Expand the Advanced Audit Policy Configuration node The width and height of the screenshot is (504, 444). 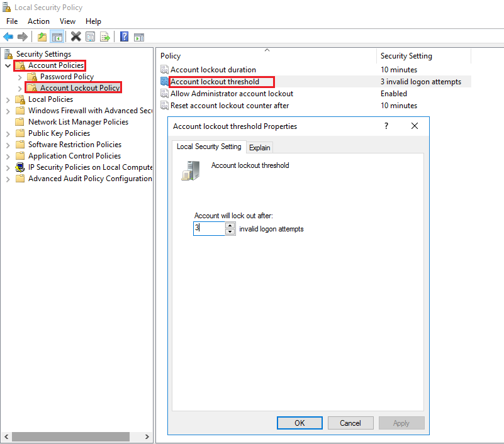pos(8,179)
